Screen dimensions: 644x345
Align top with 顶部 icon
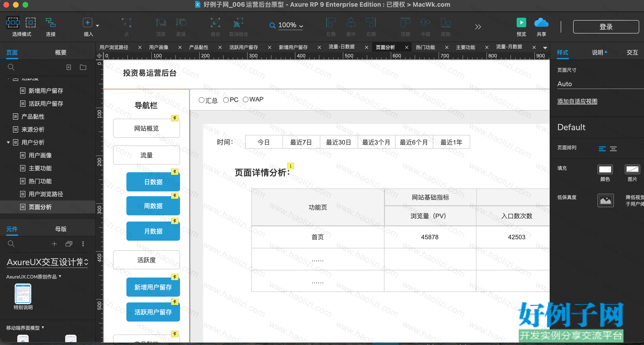point(405,23)
